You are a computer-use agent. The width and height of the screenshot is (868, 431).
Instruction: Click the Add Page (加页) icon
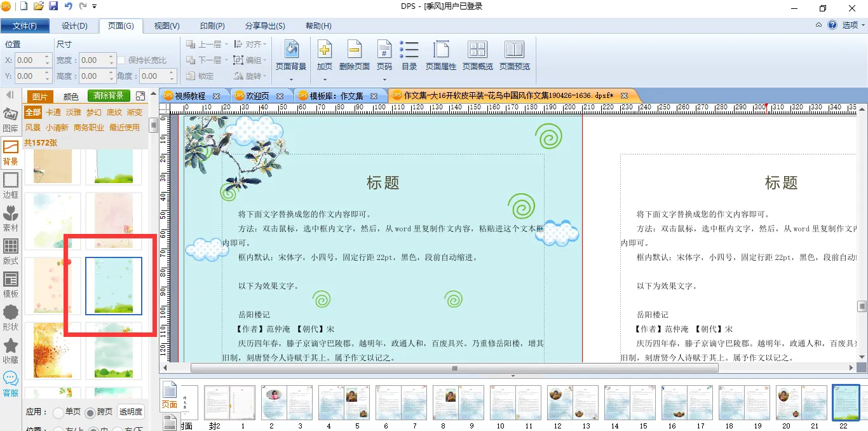pyautogui.click(x=325, y=50)
